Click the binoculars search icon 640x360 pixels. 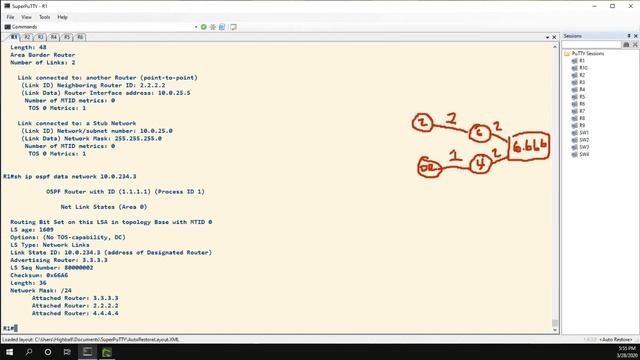(x=626, y=44)
